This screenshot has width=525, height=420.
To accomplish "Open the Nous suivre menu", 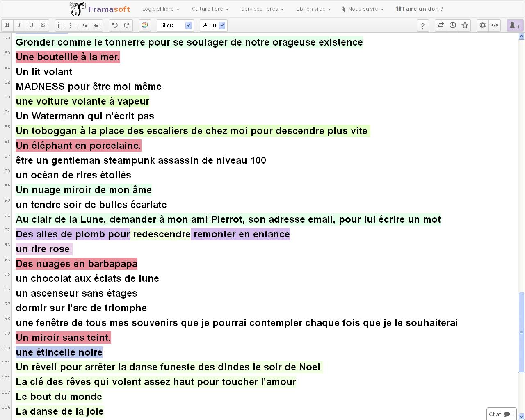I will click(x=363, y=9).
